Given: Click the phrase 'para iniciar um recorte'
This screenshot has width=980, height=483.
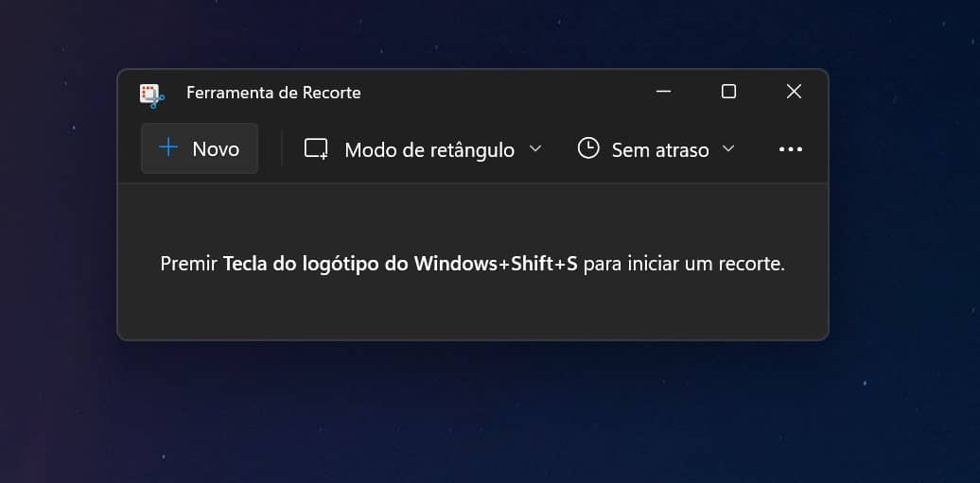Looking at the screenshot, I should pyautogui.click(x=684, y=264).
